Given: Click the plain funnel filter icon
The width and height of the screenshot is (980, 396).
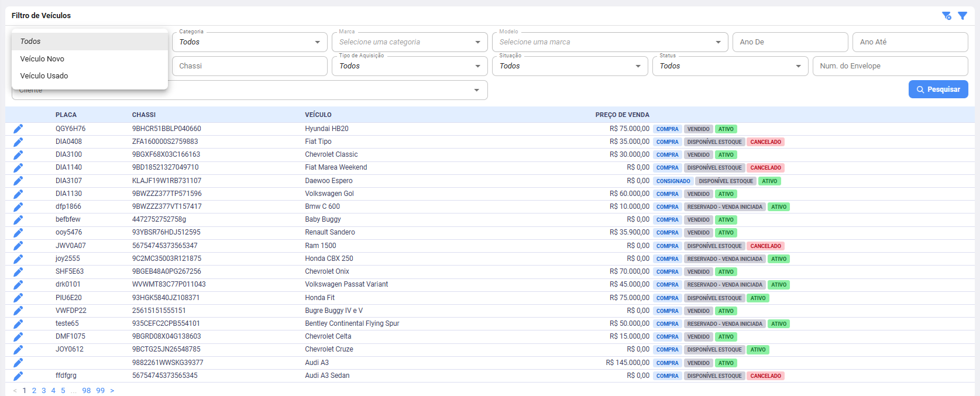Looking at the screenshot, I should click(962, 16).
